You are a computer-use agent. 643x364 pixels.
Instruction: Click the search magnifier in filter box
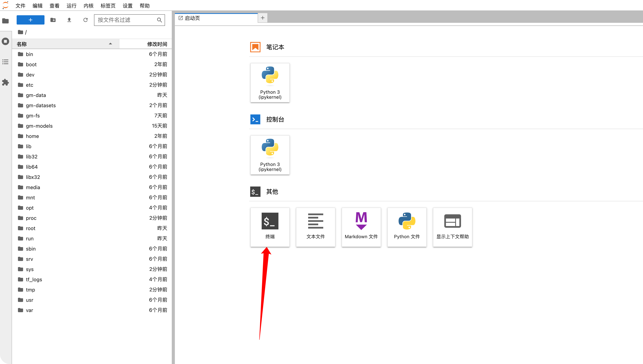[x=159, y=20]
